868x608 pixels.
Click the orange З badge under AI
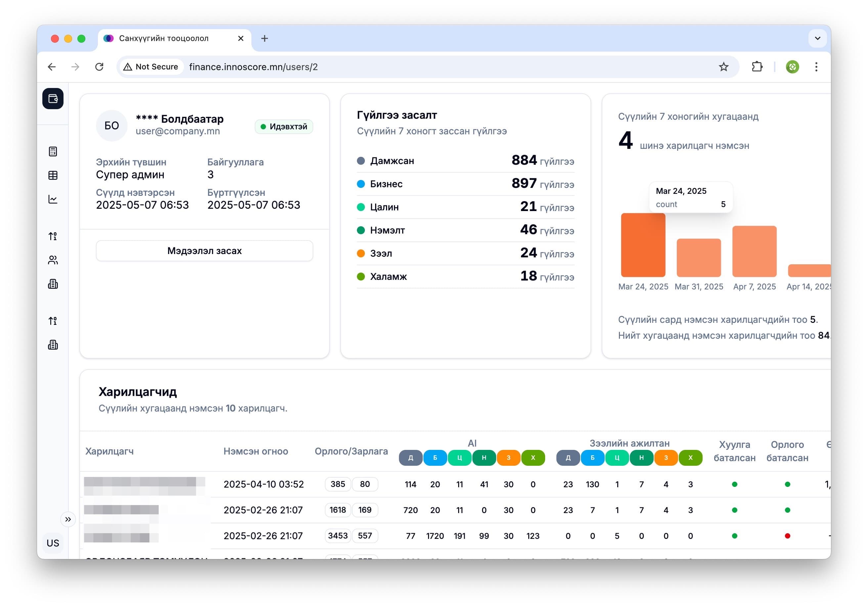[x=508, y=457]
